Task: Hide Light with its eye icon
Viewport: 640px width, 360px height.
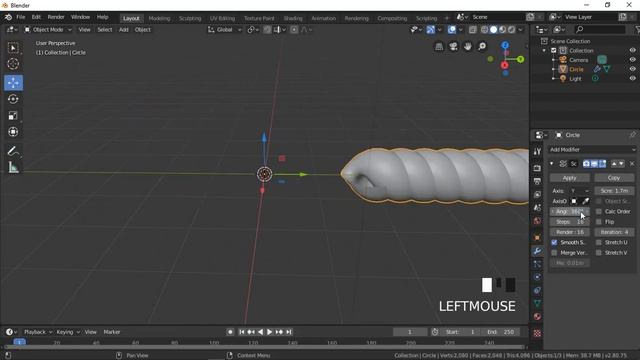Action: point(632,79)
